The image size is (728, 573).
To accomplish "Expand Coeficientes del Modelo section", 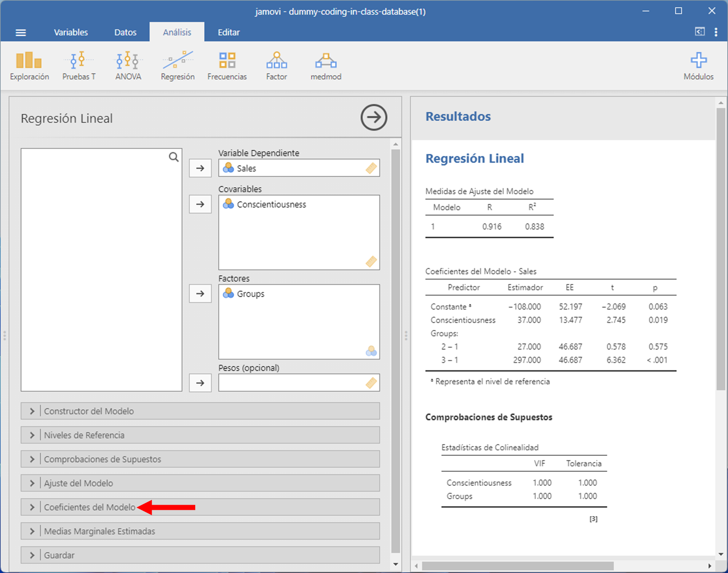I will pyautogui.click(x=90, y=507).
